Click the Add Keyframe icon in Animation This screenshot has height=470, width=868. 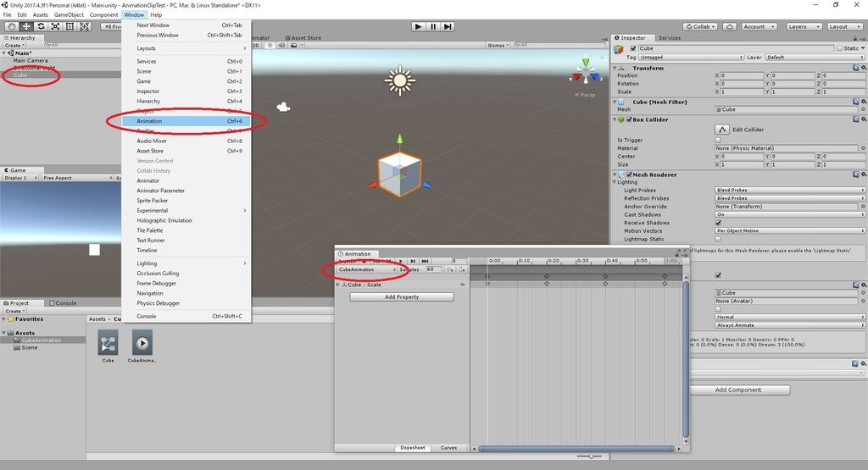tap(450, 269)
